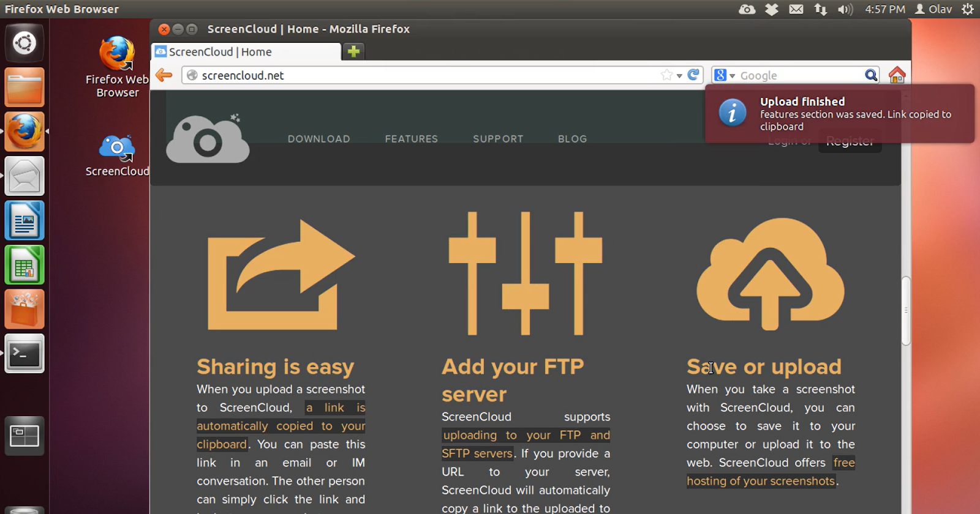
Task: Open the Terminal from the launcher
Action: (24, 354)
